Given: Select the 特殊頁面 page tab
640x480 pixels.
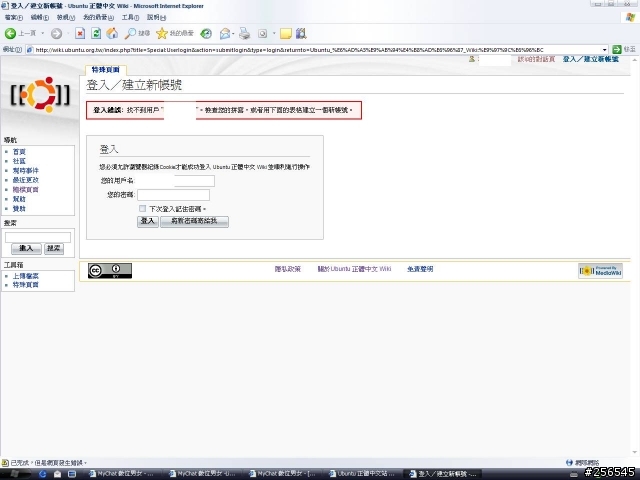Looking at the screenshot, I should click(106, 70).
